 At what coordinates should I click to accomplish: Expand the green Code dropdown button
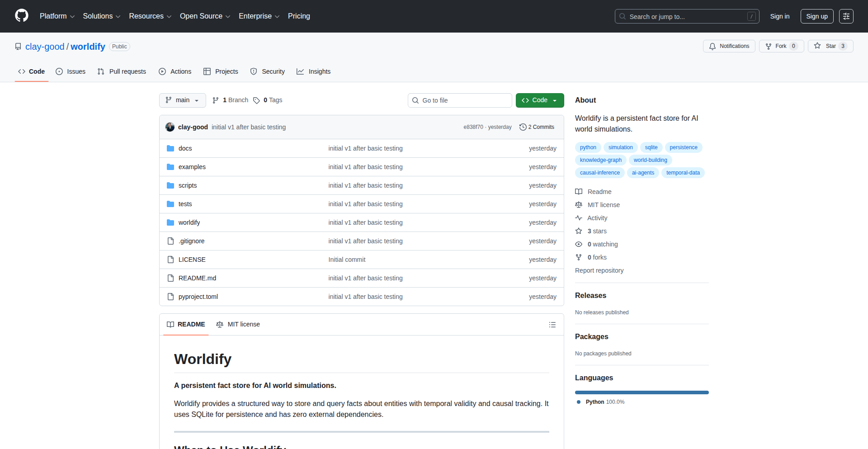[x=539, y=100]
